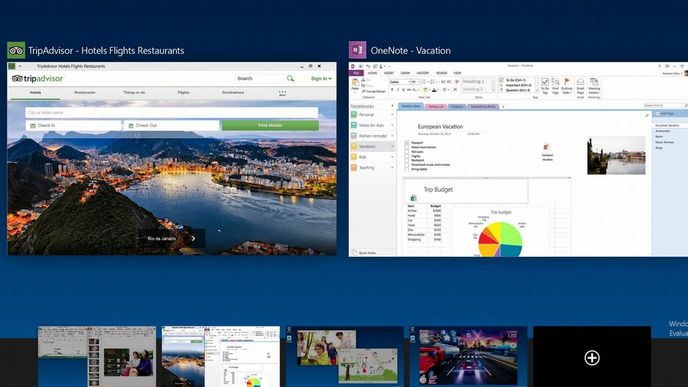Switch to the racing game desktop thumbnail

pos(468,356)
